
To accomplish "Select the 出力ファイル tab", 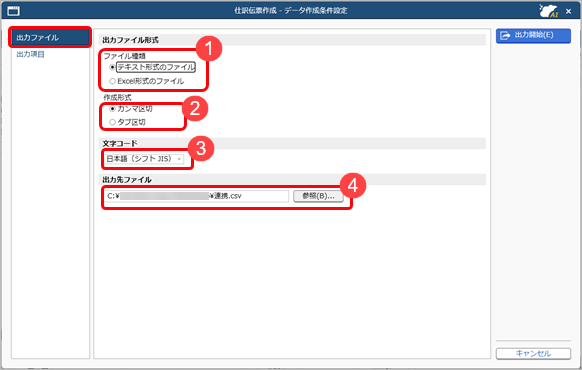I will tap(50, 37).
